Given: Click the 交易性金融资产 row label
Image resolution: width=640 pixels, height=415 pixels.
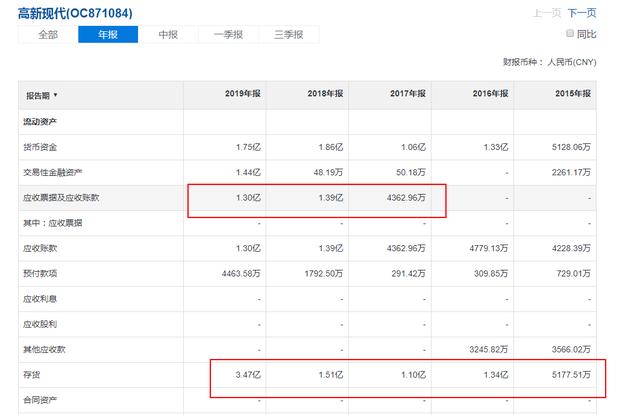Looking at the screenshot, I should click(x=53, y=172).
